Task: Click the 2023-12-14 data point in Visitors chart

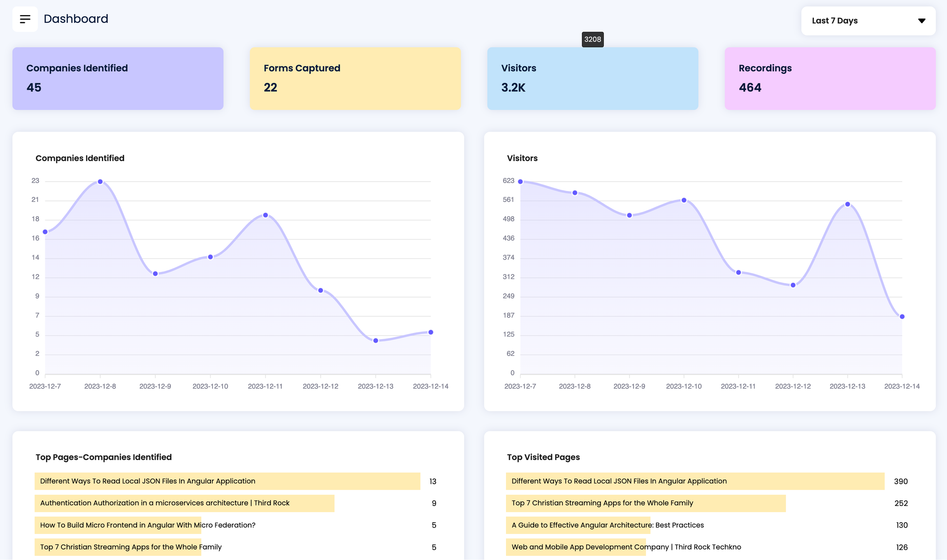Action: (x=902, y=317)
